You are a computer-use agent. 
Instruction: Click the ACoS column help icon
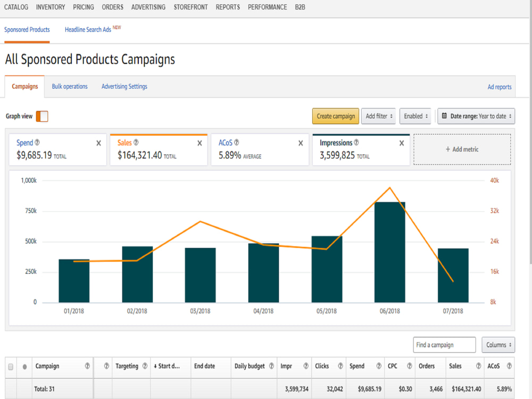point(509,366)
